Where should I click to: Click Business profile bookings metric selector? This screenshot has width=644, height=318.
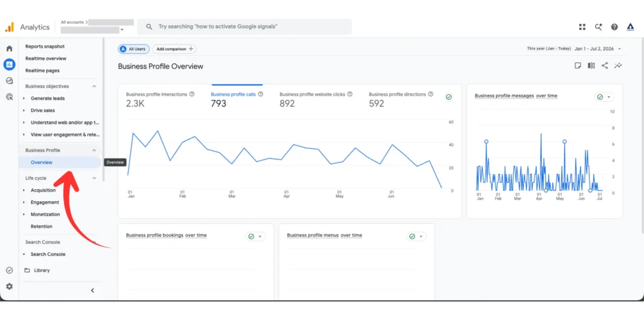pos(155,235)
